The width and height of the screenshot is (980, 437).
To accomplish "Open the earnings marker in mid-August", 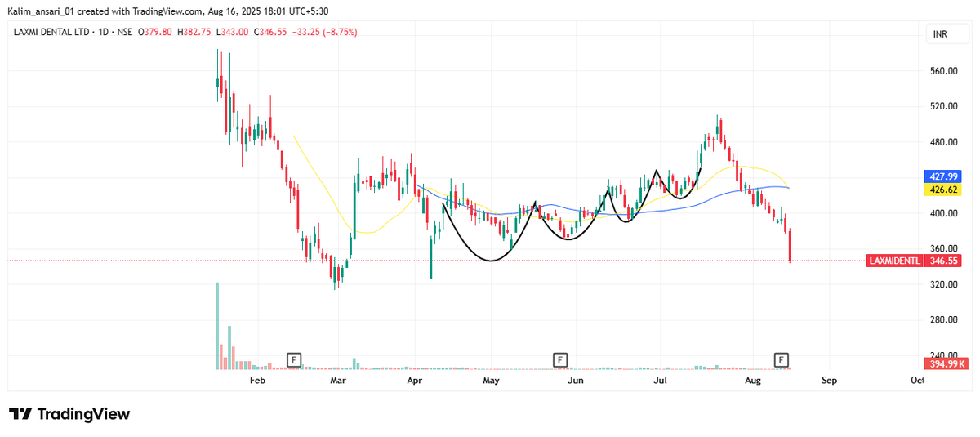I will coord(782,359).
